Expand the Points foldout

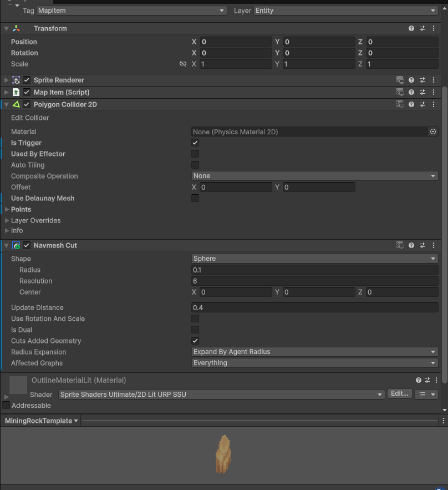click(7, 209)
